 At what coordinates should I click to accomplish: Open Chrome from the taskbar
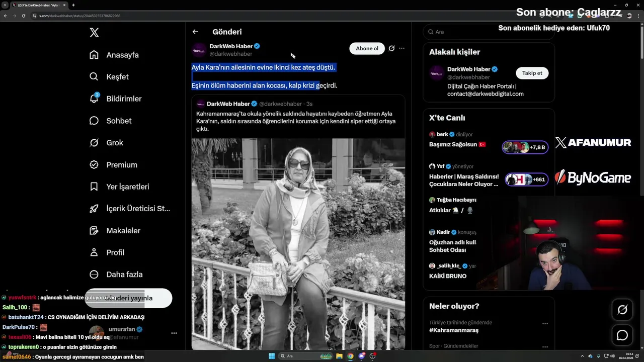351,356
